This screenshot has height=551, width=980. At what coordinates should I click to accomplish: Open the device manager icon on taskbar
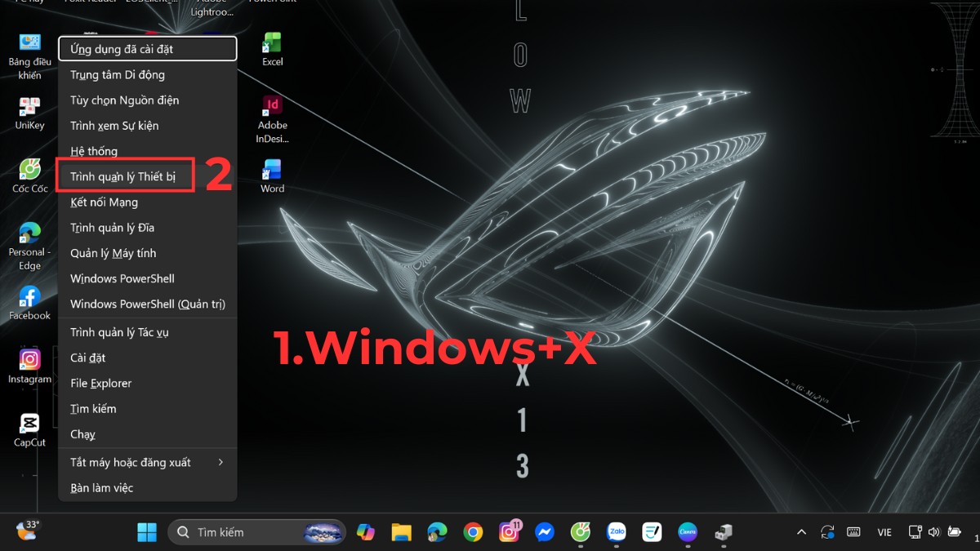coord(724,532)
